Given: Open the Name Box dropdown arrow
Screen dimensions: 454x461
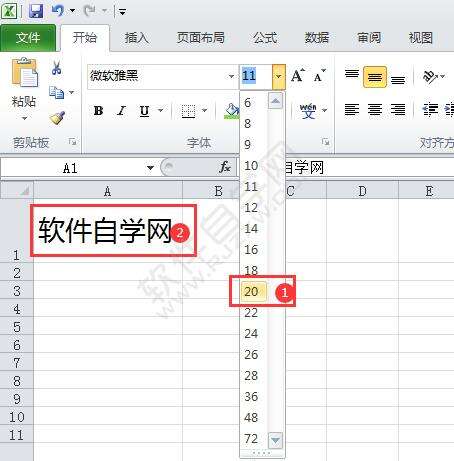Looking at the screenshot, I should [x=150, y=168].
